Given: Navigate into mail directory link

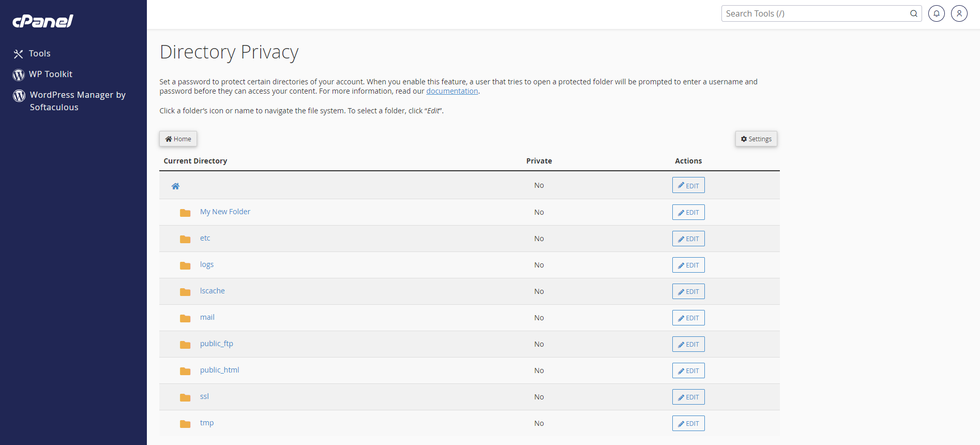Looking at the screenshot, I should pos(207,317).
